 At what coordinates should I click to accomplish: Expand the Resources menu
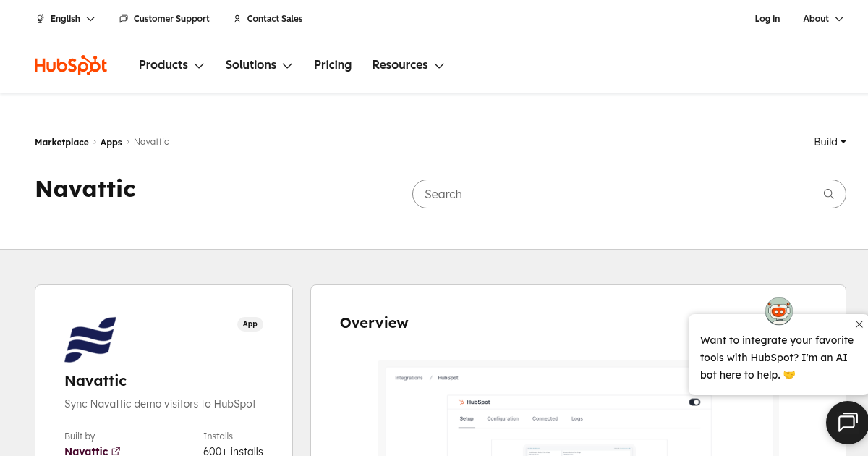coord(408,65)
